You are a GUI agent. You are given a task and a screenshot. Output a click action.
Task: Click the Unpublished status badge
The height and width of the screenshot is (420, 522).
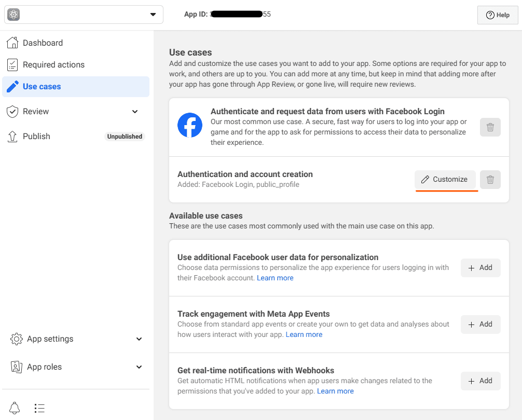click(x=125, y=137)
